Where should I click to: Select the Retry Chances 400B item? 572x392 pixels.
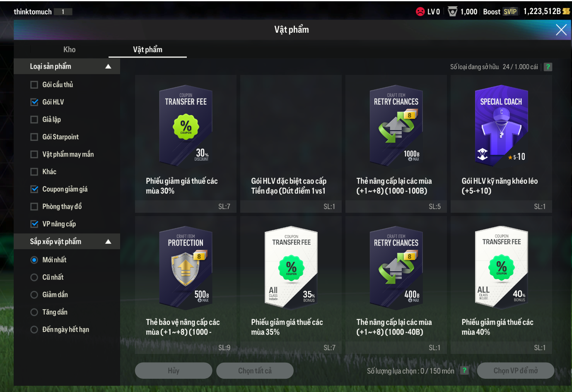tap(396, 285)
